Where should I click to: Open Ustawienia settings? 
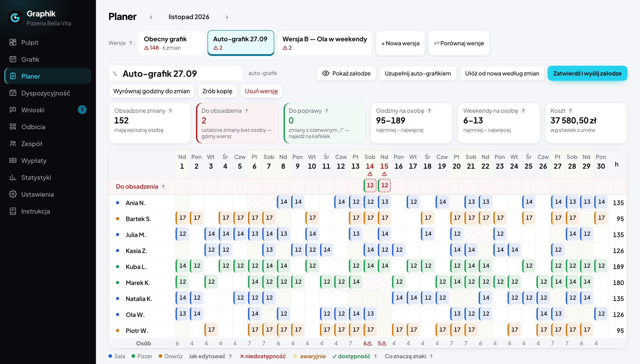pos(48,194)
